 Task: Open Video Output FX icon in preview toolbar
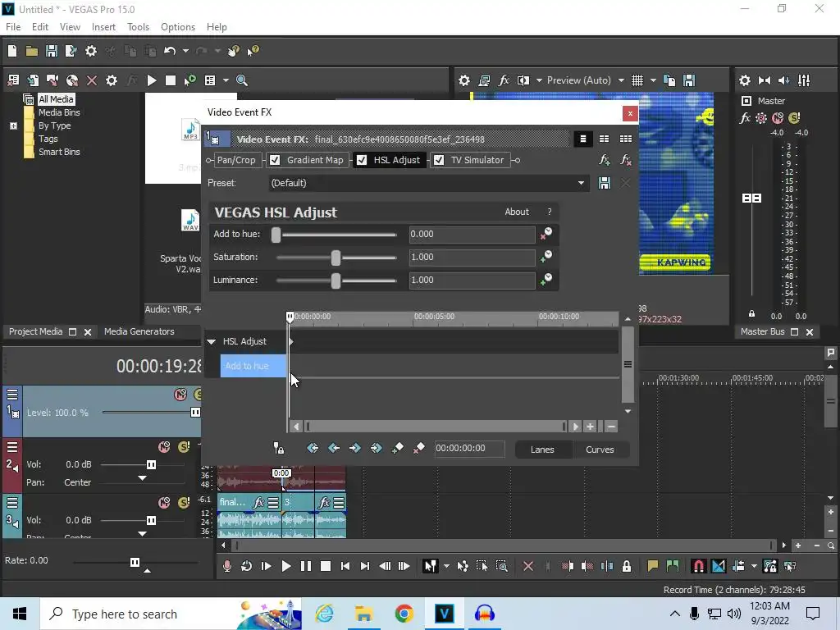click(504, 80)
